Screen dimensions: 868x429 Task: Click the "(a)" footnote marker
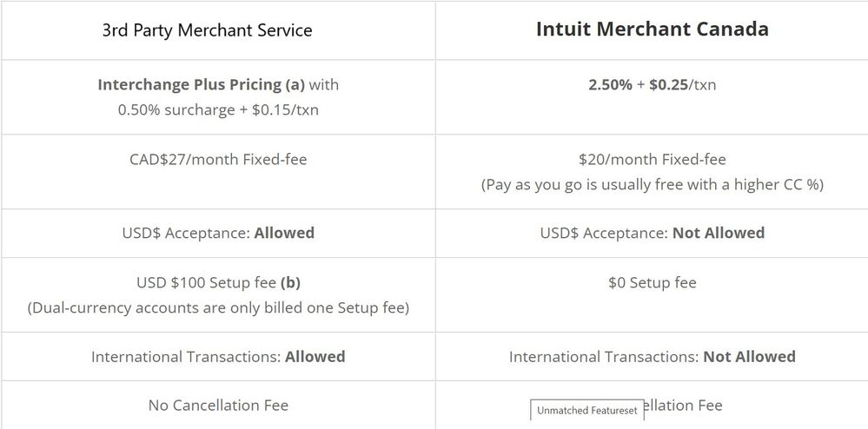pos(295,85)
